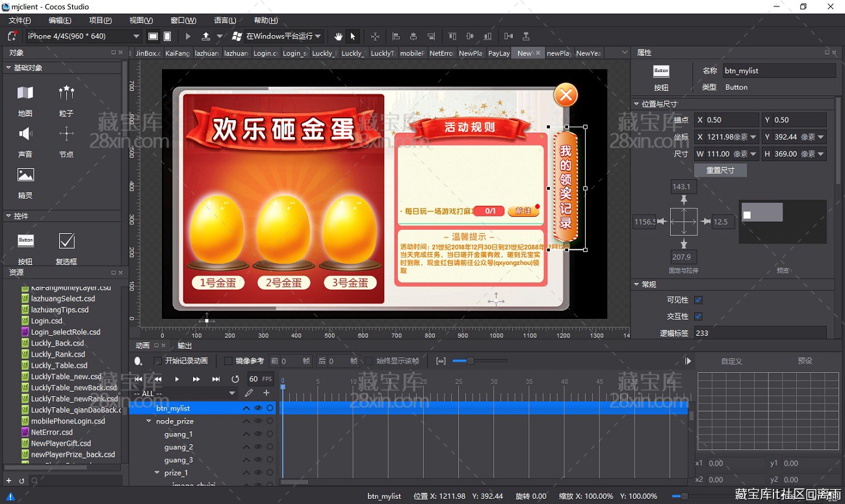Screen dimensions: 845x504
Task: Toggle the 可见性 (visibility) checkbox
Action: pos(698,300)
